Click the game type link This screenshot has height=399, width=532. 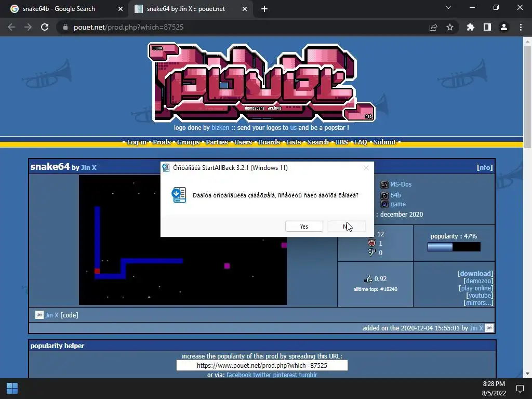pos(398,204)
